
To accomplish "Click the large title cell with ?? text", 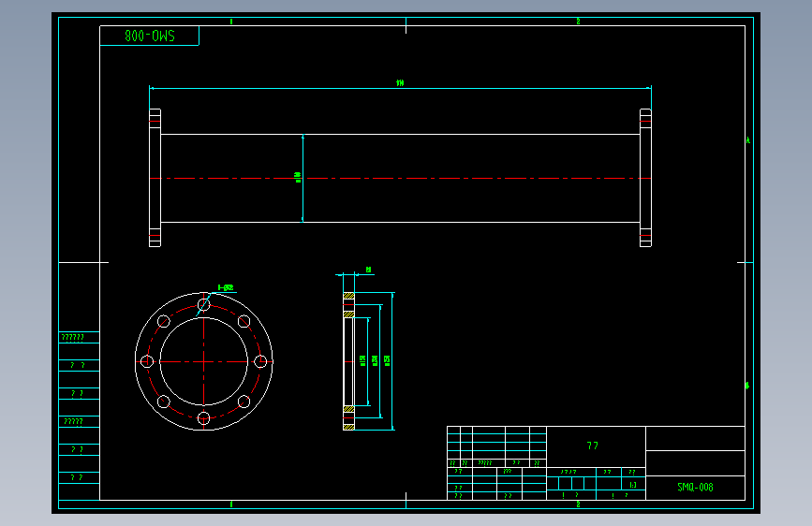I will pyautogui.click(x=596, y=446).
